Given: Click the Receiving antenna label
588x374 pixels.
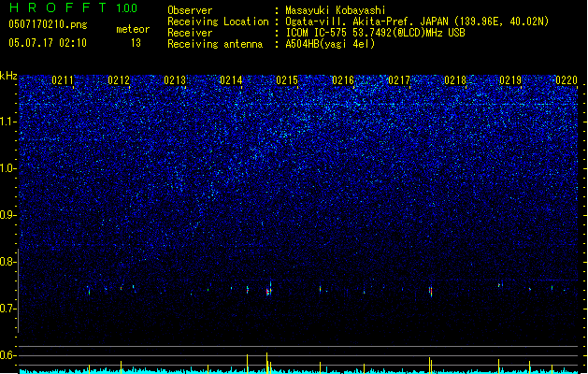Looking at the screenshot, I should 215,44.
